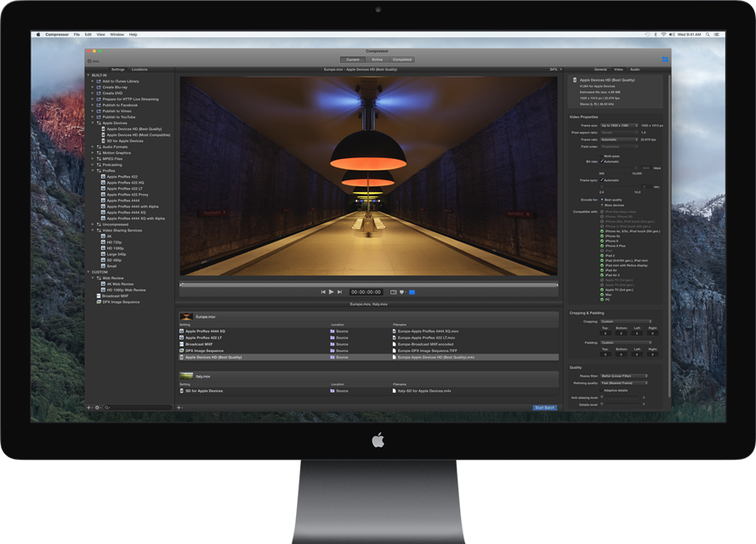This screenshot has height=544, width=756.
Task: Collapse the Video Sharing Services group
Action: pyautogui.click(x=93, y=230)
